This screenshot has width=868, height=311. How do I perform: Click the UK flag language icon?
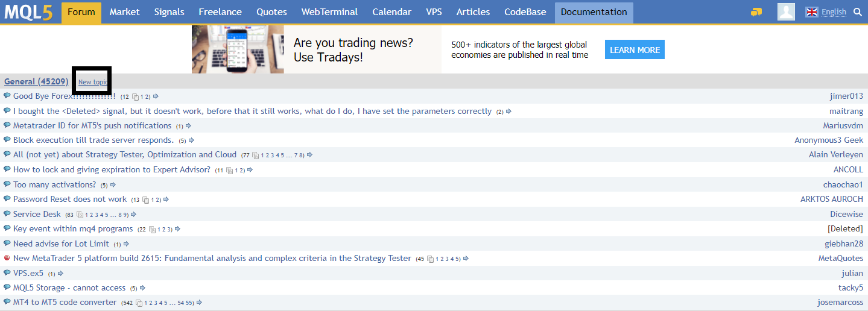point(812,12)
